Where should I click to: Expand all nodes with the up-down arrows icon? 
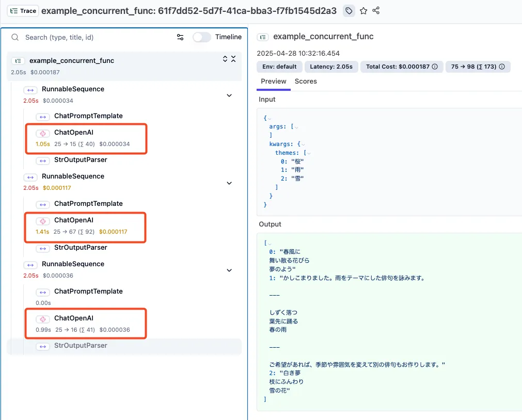[x=225, y=59]
